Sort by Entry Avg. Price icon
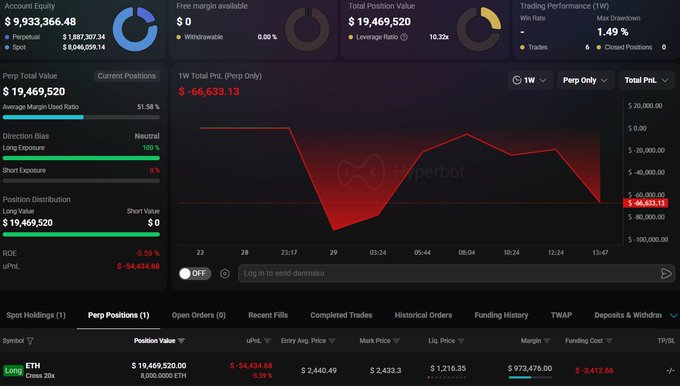 tap(332, 341)
